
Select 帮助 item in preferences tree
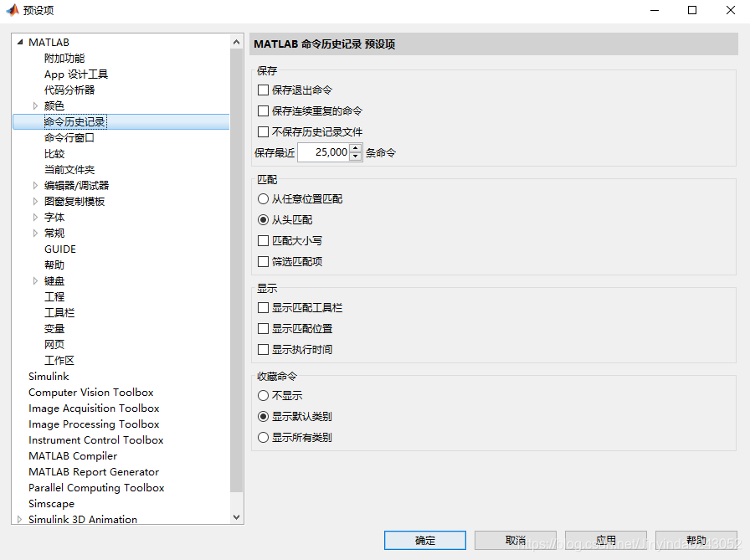[54, 265]
